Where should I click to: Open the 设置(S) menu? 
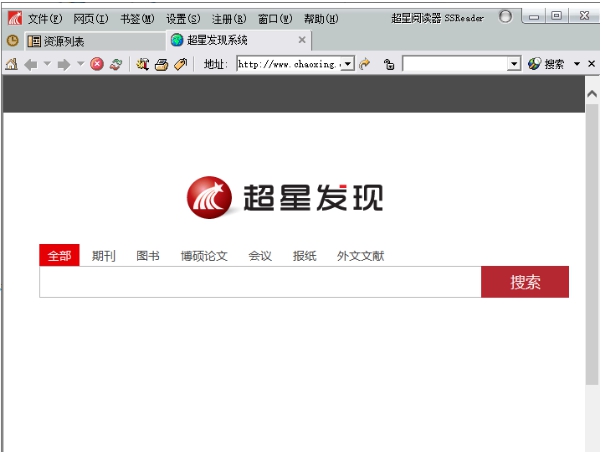(183, 18)
